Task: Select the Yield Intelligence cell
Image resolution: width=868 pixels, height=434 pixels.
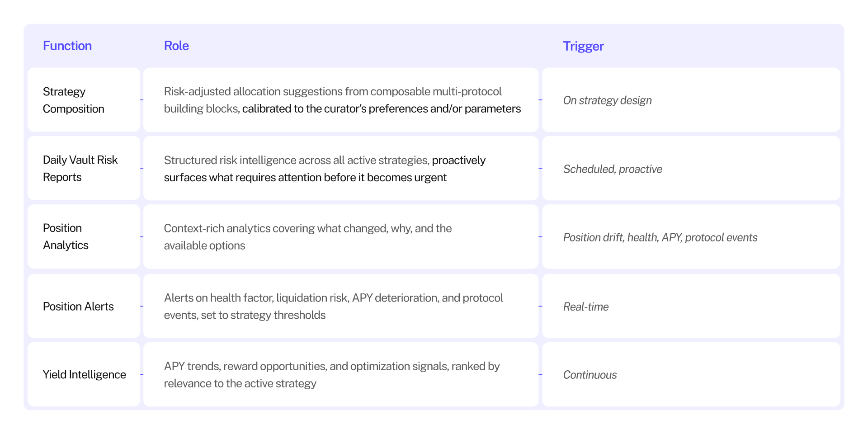Action: pyautogui.click(x=84, y=374)
